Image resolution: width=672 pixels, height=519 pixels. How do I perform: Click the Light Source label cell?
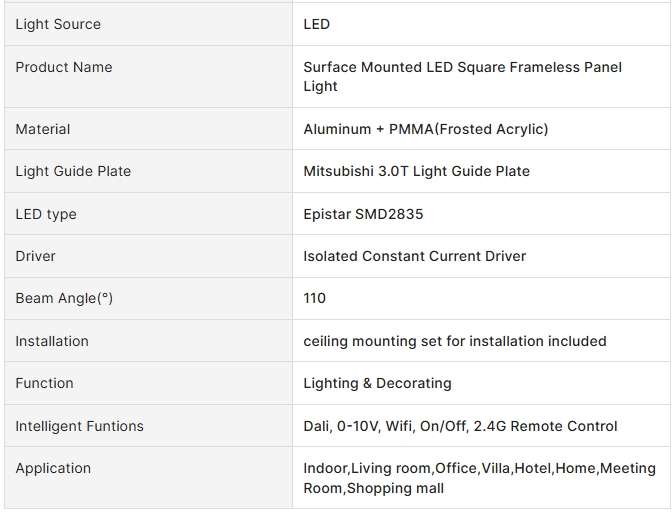(148, 24)
